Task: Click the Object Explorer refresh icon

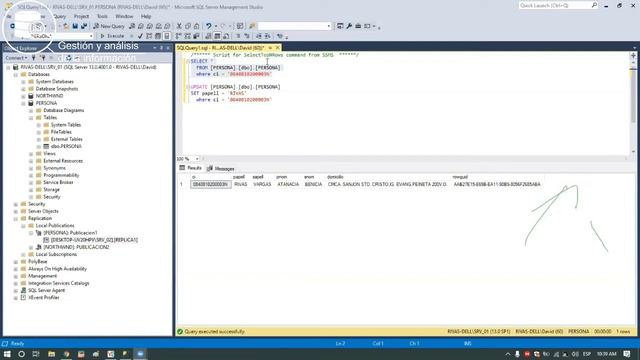Action: click(69, 58)
